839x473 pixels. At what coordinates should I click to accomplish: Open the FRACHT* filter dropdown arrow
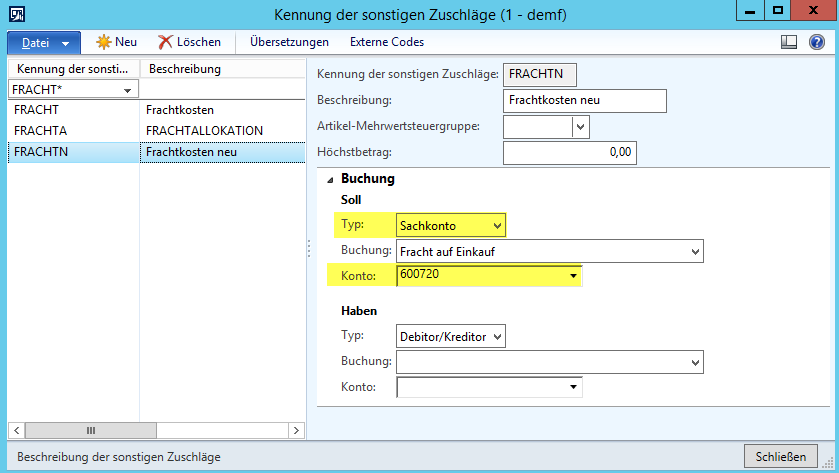point(128,90)
